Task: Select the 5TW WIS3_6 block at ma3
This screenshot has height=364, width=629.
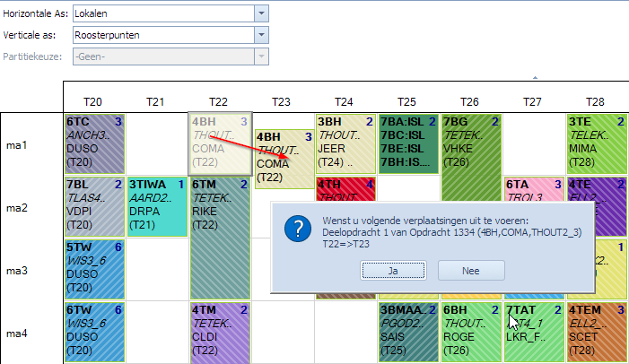Action: (95, 269)
